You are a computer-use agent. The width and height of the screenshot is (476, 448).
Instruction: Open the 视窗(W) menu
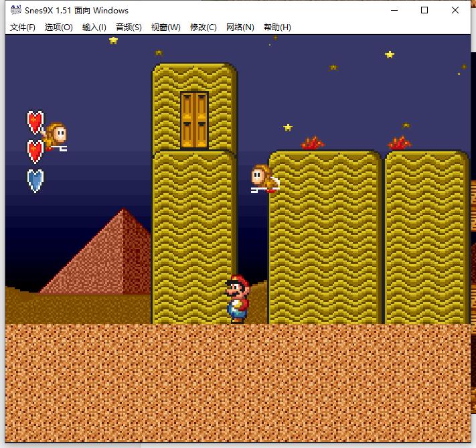click(x=166, y=27)
